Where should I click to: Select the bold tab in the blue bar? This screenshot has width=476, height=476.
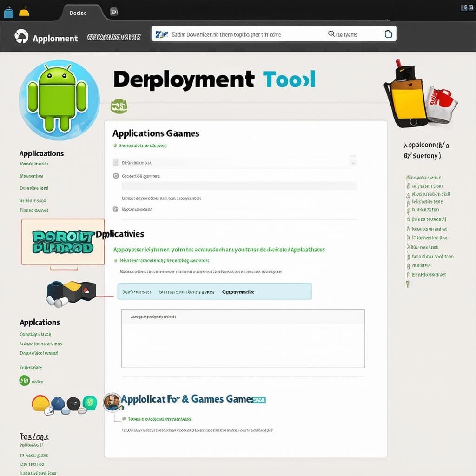click(238, 292)
